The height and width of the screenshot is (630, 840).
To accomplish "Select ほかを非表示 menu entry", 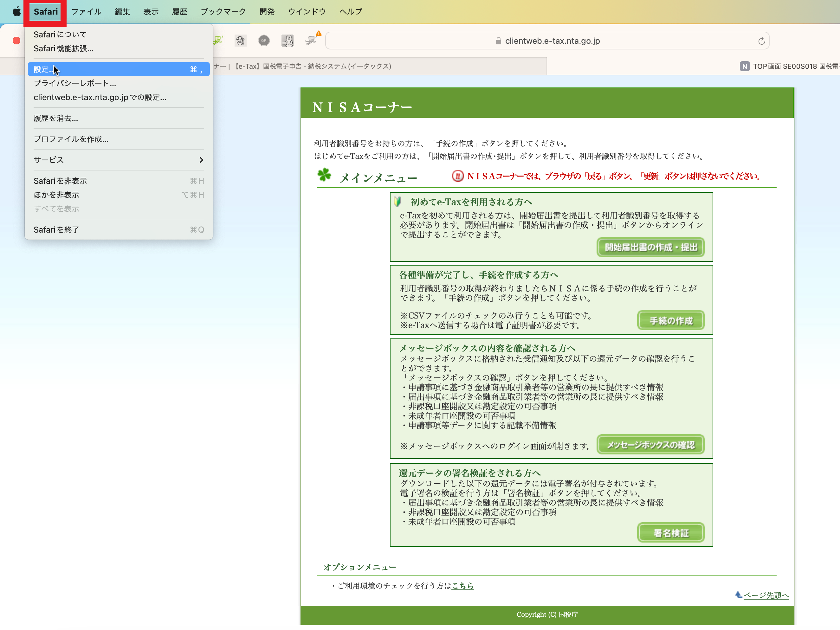I will (119, 195).
